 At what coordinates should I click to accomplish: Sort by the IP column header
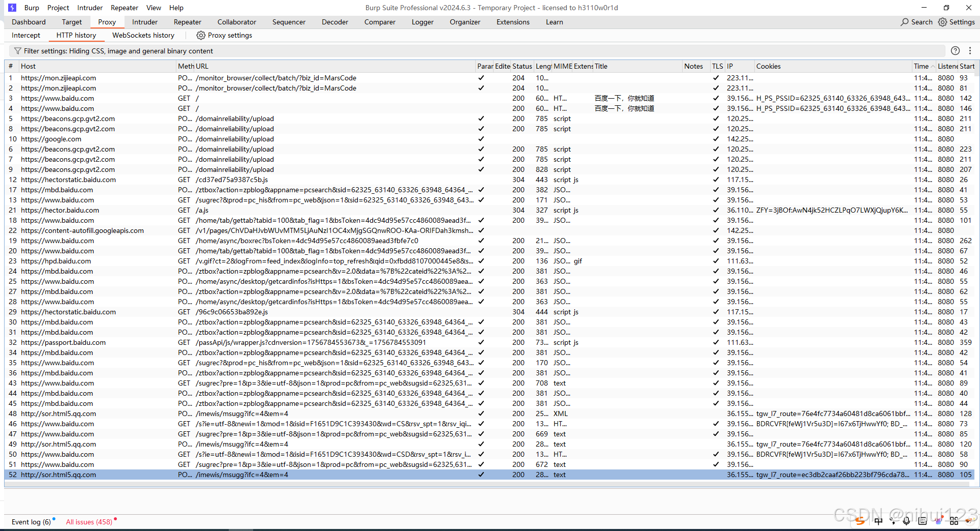(x=740, y=66)
